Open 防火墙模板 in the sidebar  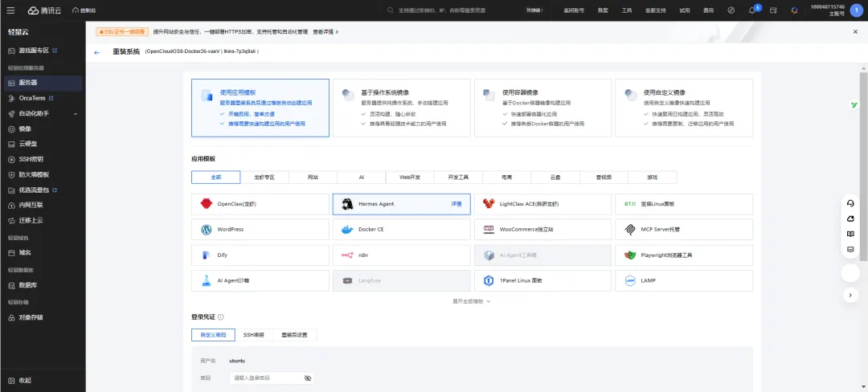tap(34, 175)
